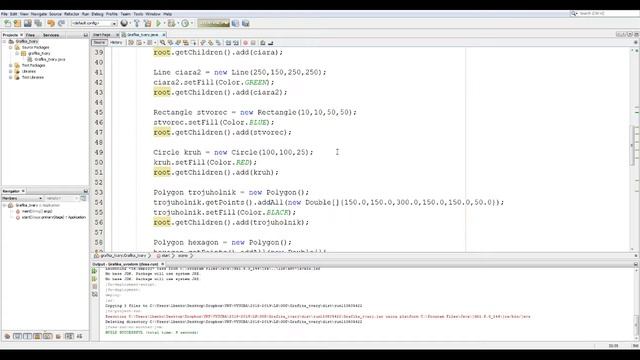This screenshot has width=640, height=360.
Task: Toggle Sort by Name in Navigator
Action: pos(69,336)
